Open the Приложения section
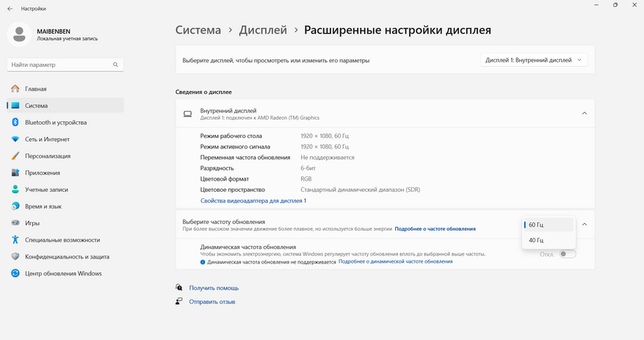The image size is (644, 340). click(x=42, y=173)
